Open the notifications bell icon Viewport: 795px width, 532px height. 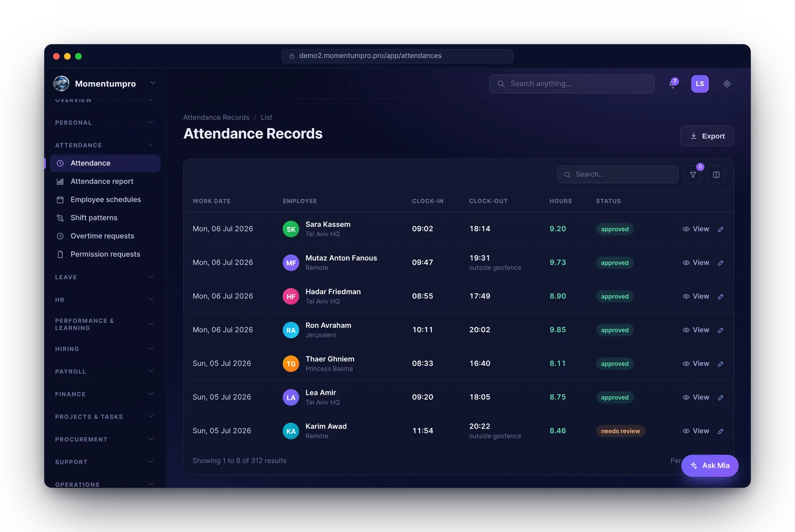pyautogui.click(x=673, y=84)
